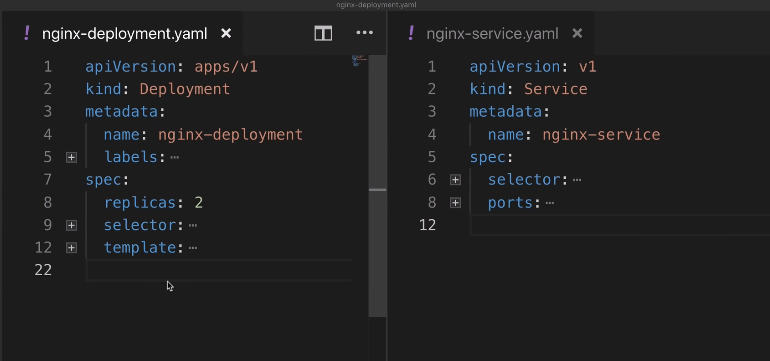Unfold the ports block in service file
This screenshot has height=361, width=770.
click(x=455, y=202)
